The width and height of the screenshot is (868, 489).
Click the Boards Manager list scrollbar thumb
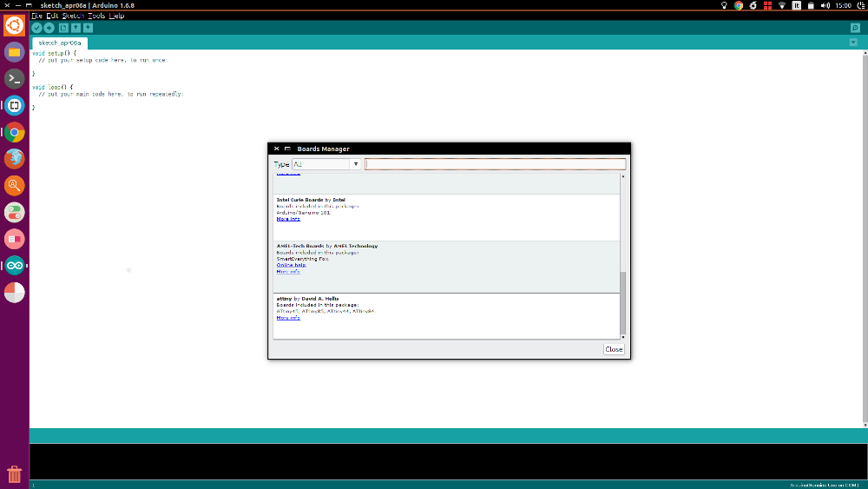pos(622,303)
